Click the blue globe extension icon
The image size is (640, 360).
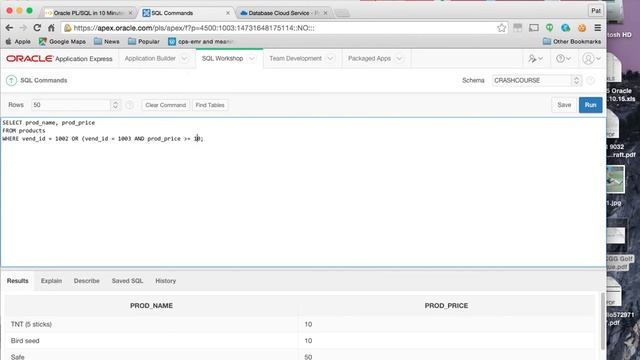pos(565,28)
